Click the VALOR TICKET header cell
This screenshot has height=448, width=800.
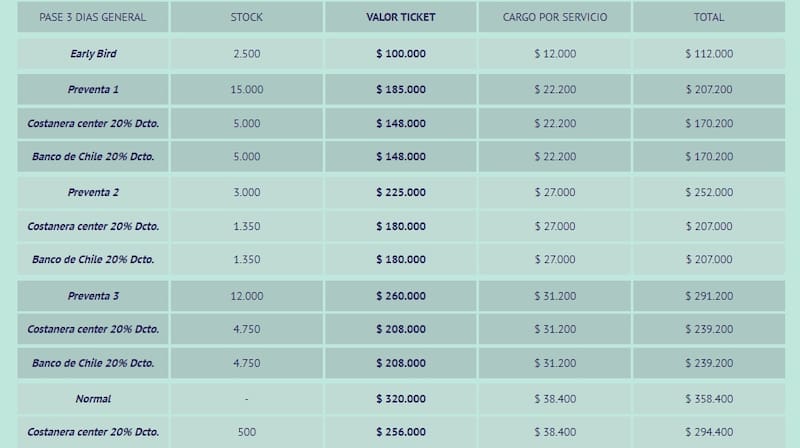pos(401,17)
